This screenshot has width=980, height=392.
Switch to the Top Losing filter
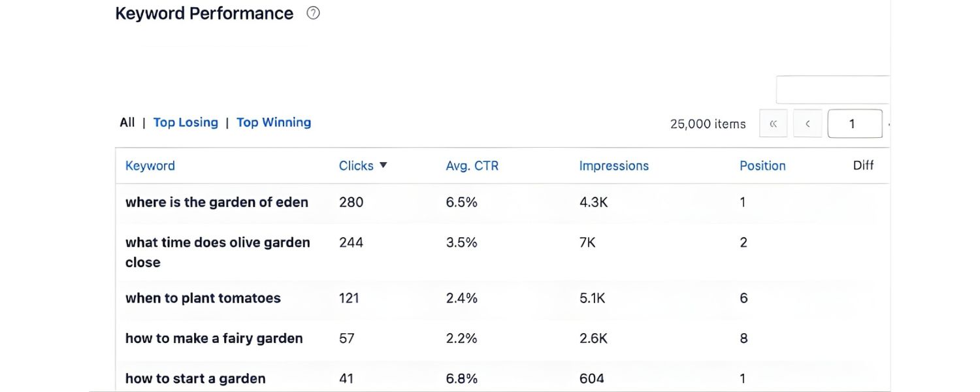(x=186, y=122)
